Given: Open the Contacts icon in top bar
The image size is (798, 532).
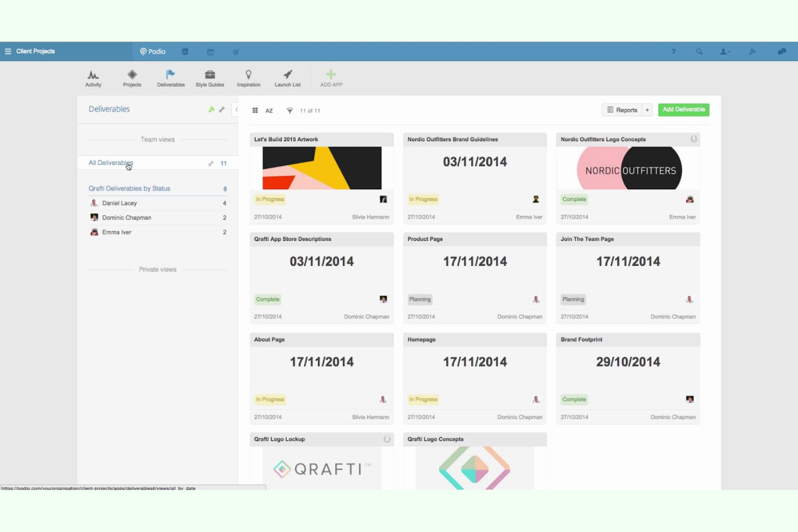Looking at the screenshot, I should coord(185,51).
